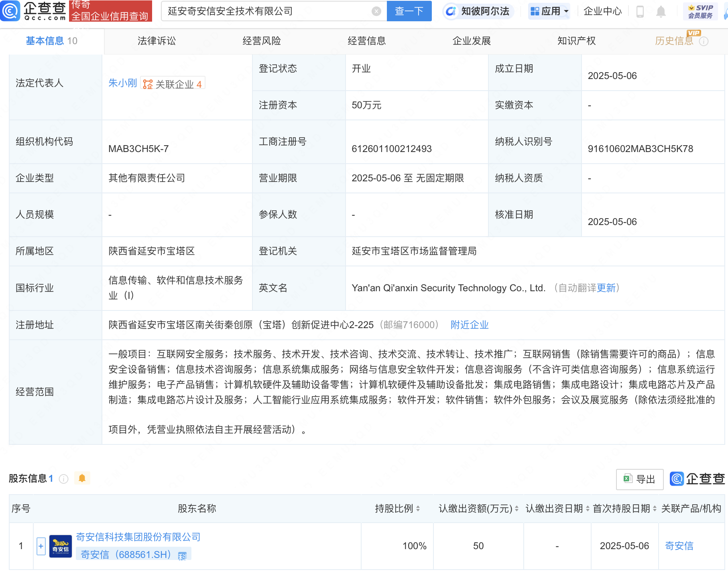
Task: Switch to the 历史信息 VIP tab
Action: [674, 41]
